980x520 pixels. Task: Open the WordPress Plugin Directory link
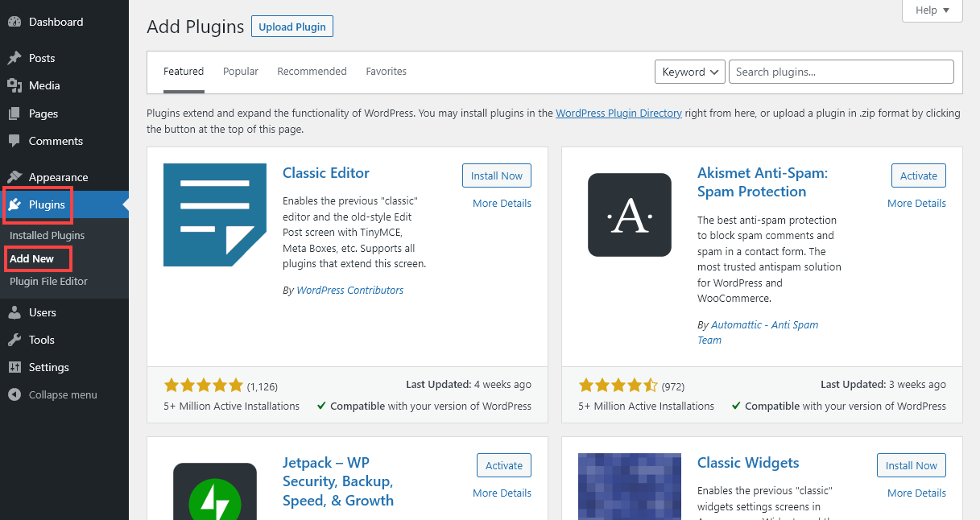pyautogui.click(x=618, y=113)
